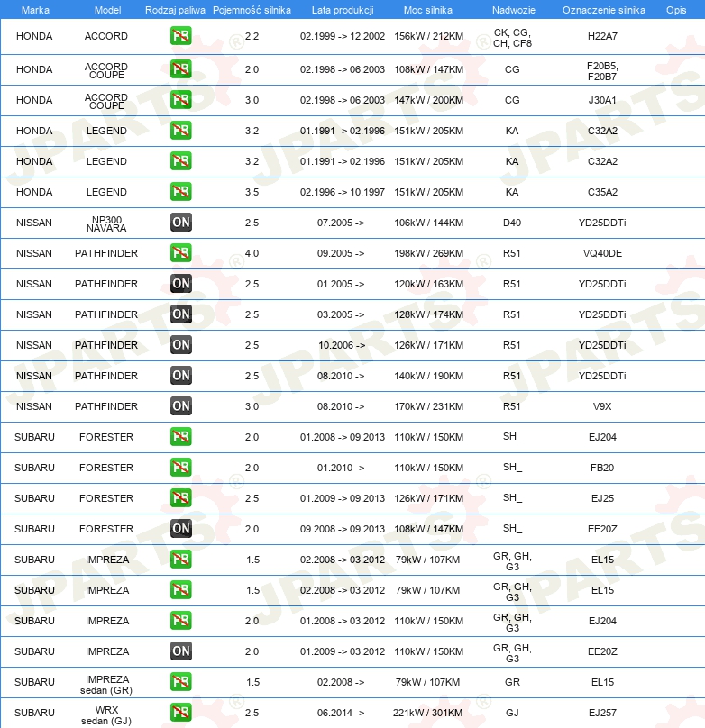Click the ON diesel icon in the Forester EE20Z row
Image resolution: width=705 pixels, height=728 pixels.
(180, 529)
